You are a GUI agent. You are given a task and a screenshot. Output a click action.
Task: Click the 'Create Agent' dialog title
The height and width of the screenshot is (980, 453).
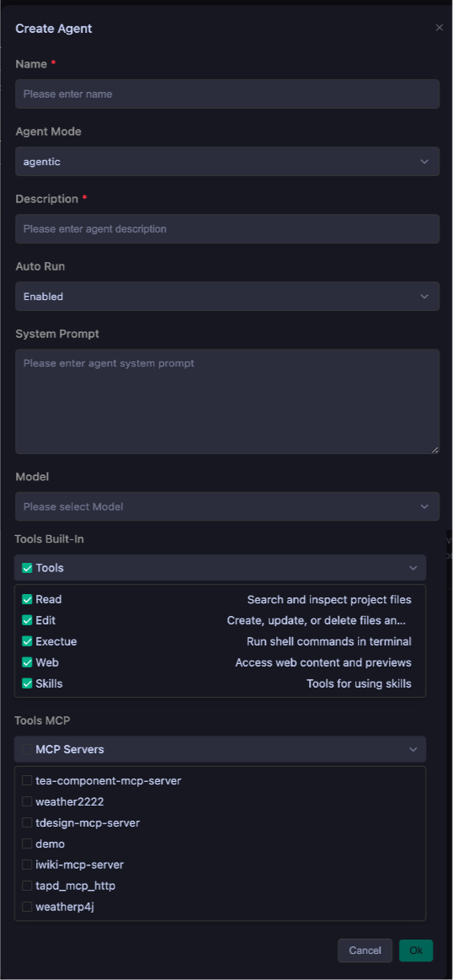click(54, 28)
